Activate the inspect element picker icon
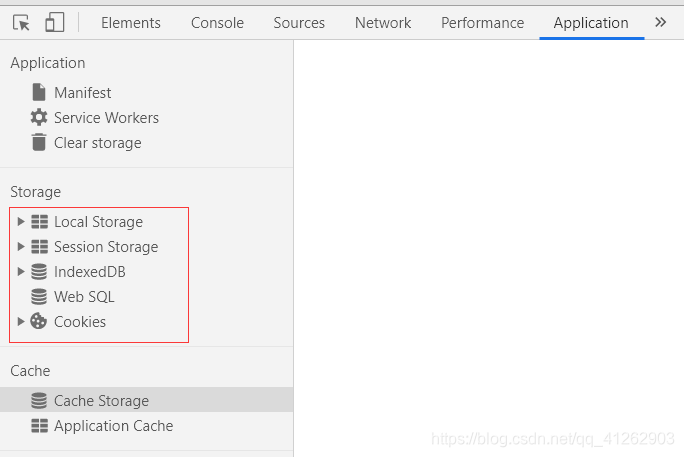 (21, 23)
